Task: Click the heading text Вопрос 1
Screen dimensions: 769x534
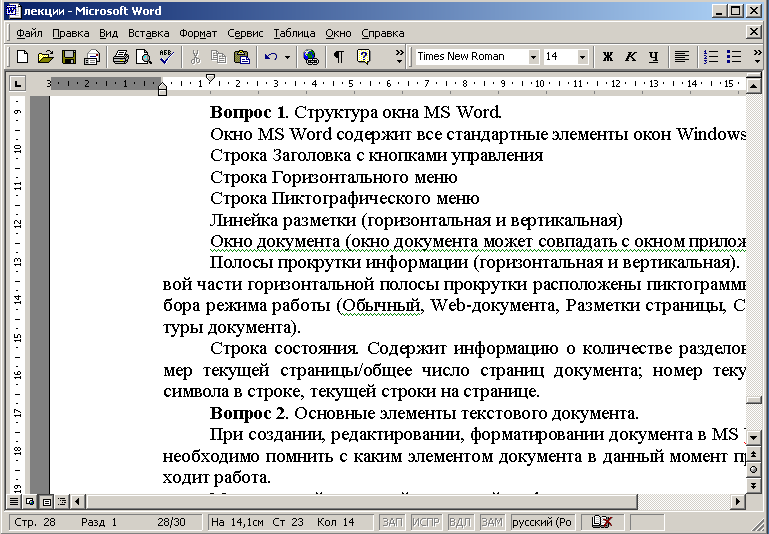Action: point(247,113)
